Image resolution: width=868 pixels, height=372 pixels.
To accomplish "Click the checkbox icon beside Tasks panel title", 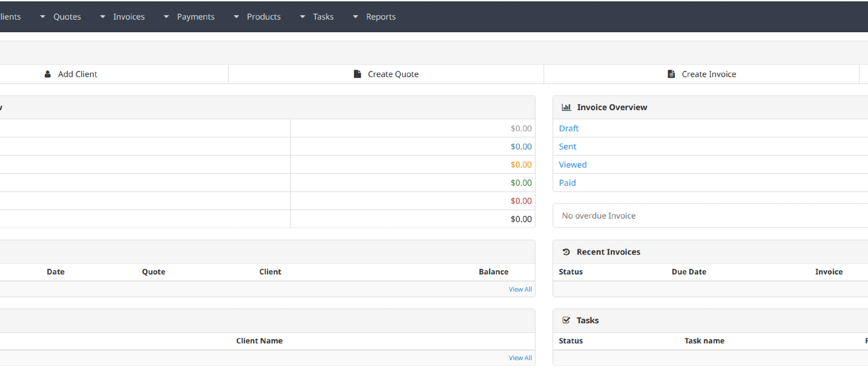I will (x=566, y=320).
